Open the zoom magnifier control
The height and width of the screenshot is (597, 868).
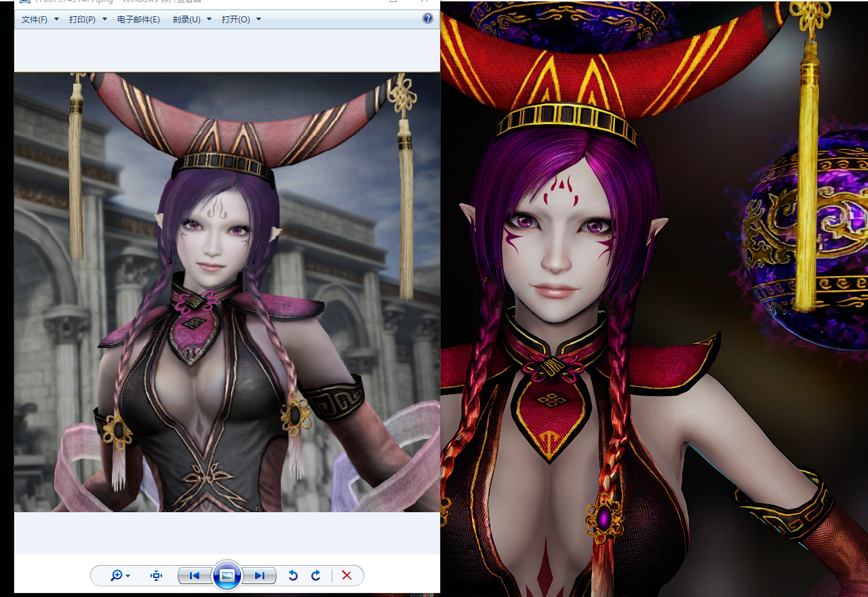pos(117,575)
